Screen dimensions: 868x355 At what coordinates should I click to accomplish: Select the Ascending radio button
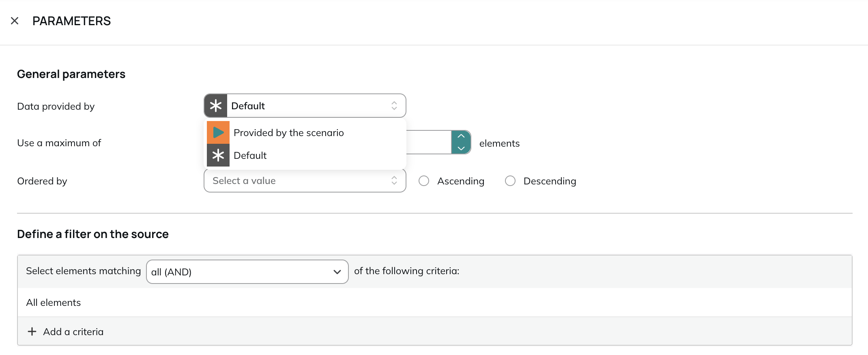click(x=424, y=181)
